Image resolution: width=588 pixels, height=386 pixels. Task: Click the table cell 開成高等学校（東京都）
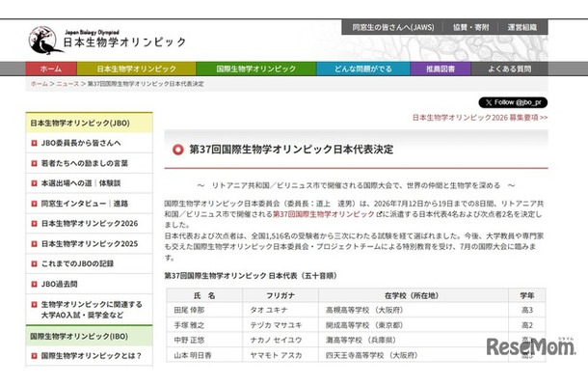414,325
